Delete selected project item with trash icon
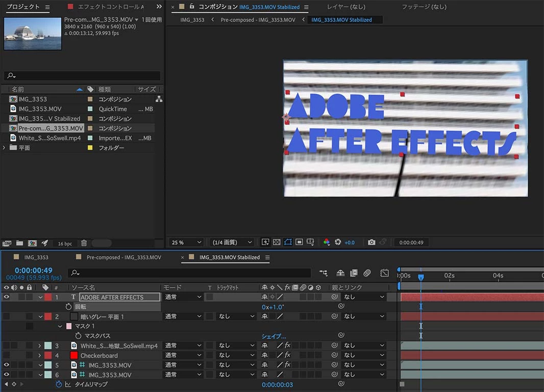 pos(84,243)
